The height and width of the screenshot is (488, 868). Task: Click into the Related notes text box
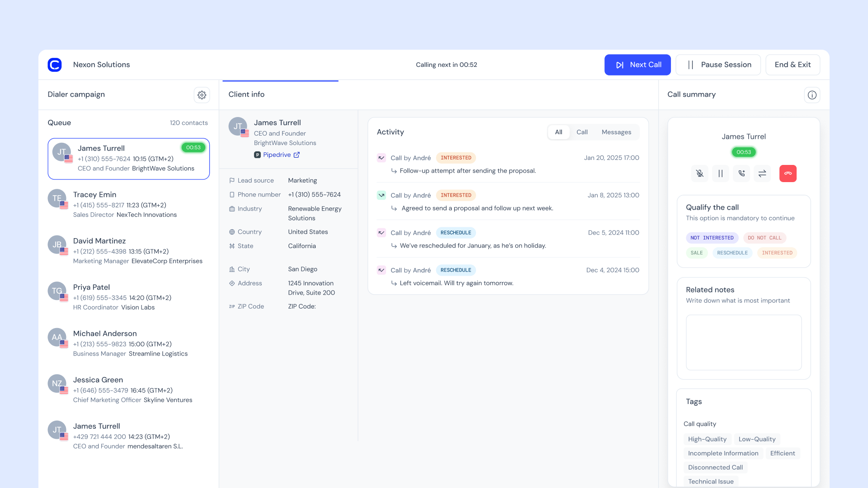743,342
